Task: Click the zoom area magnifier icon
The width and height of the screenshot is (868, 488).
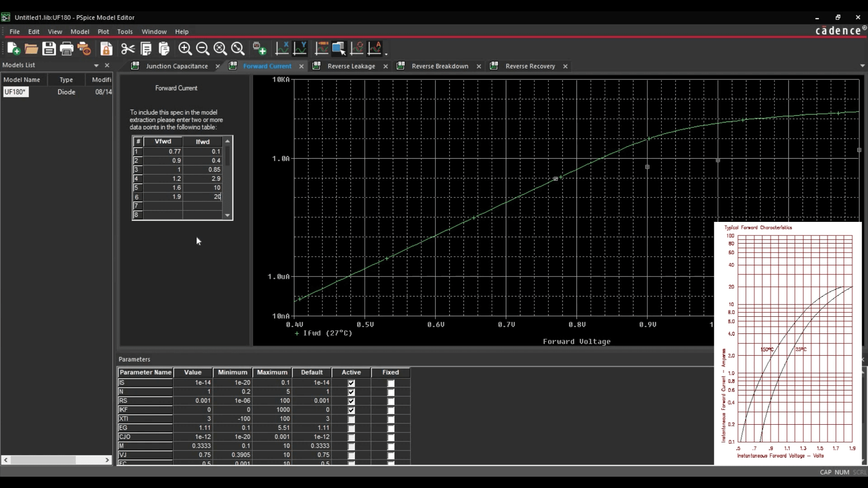Action: click(x=220, y=48)
